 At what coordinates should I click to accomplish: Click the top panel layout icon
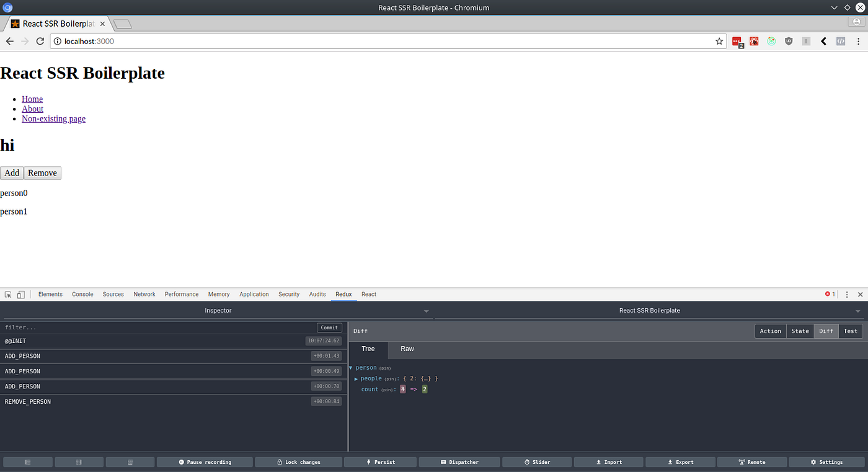coord(79,461)
